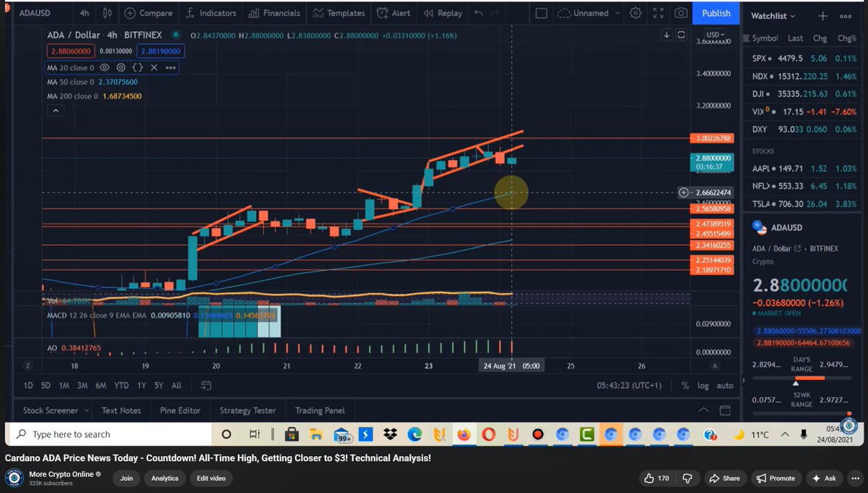Open Dropbox from the taskbar
The height and width of the screenshot is (493, 868).
coord(391,434)
